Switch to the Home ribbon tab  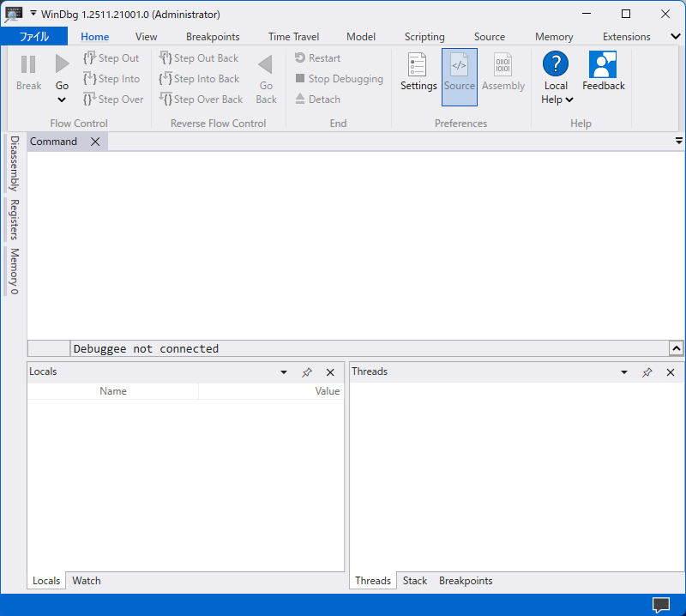coord(94,37)
